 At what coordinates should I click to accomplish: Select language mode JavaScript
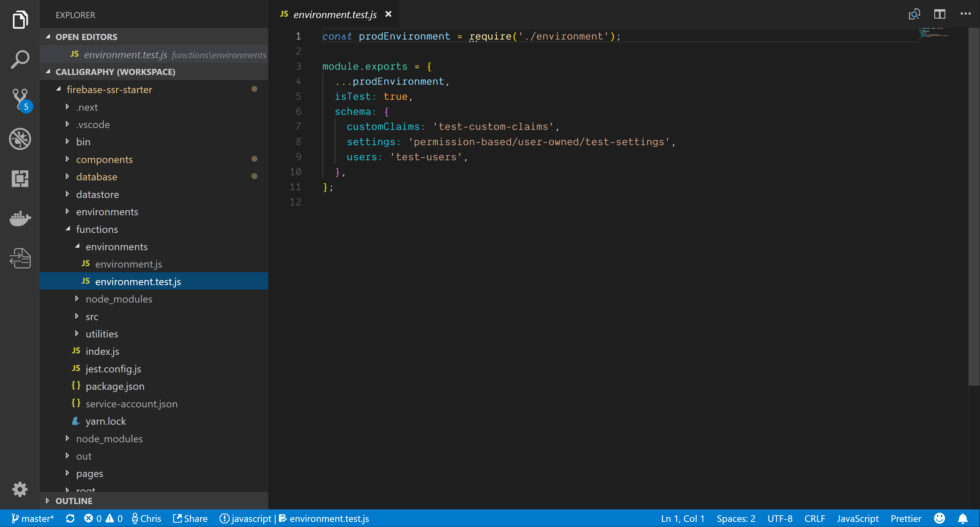tap(857, 519)
